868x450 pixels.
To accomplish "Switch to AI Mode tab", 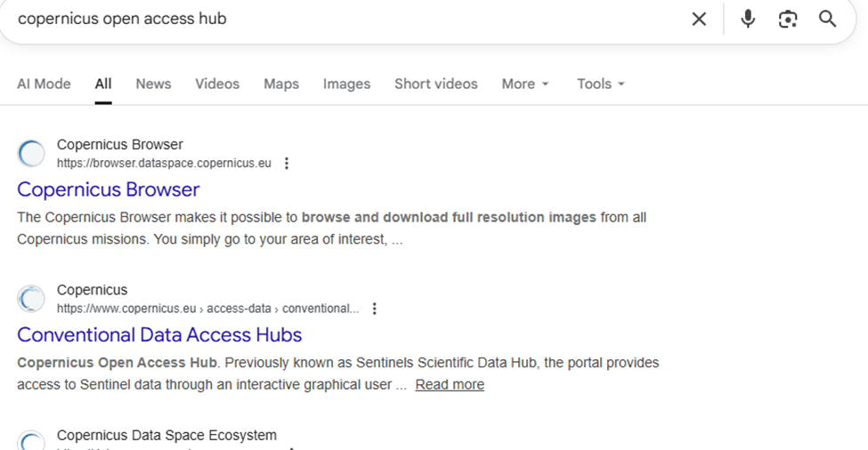I will coord(44,84).
